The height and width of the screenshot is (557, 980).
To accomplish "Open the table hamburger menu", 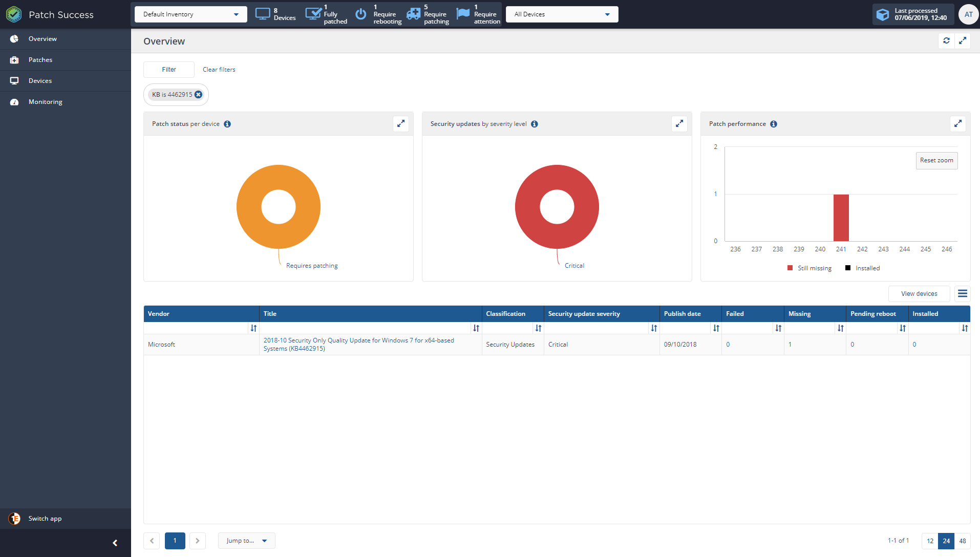I will coord(963,294).
